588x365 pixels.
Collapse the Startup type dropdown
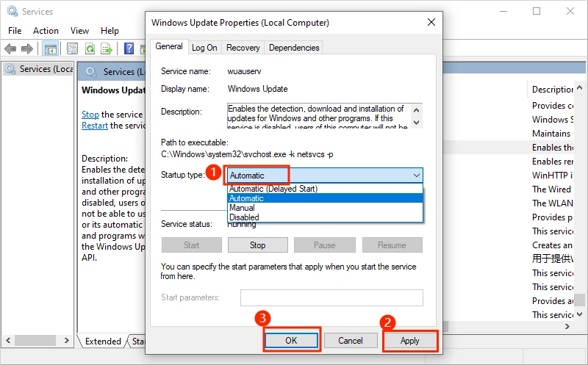[x=416, y=176]
